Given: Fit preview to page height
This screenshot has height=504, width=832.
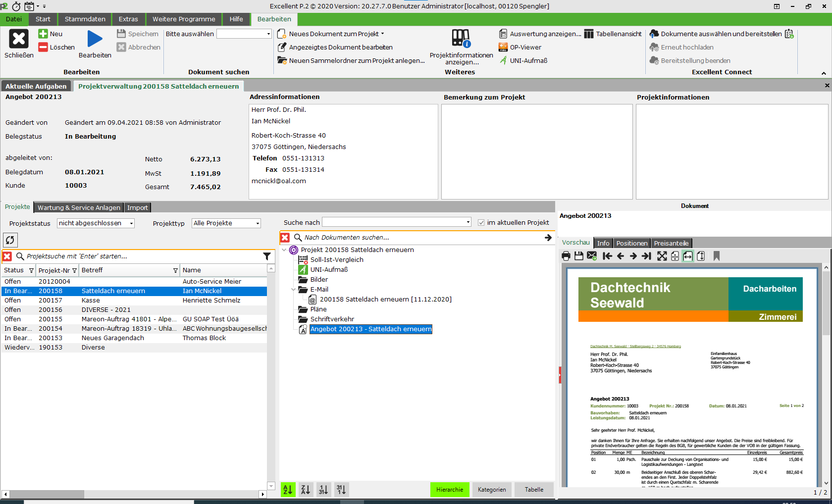Looking at the screenshot, I should tap(701, 256).
